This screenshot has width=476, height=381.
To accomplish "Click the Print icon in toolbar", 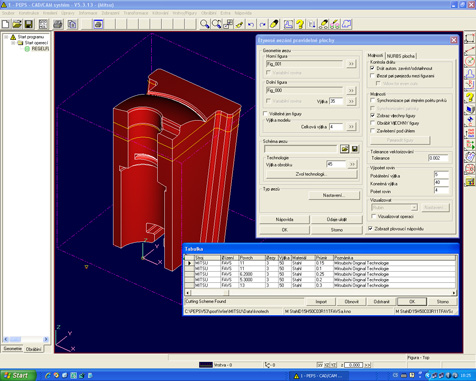I will (x=58, y=24).
